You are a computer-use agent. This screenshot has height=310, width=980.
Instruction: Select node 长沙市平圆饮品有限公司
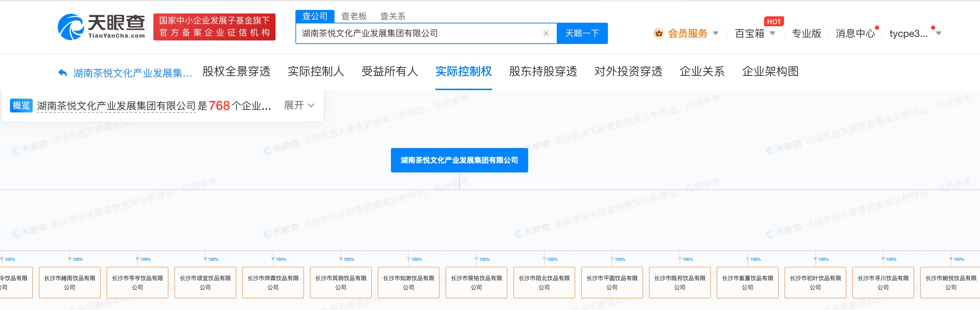[x=612, y=282]
